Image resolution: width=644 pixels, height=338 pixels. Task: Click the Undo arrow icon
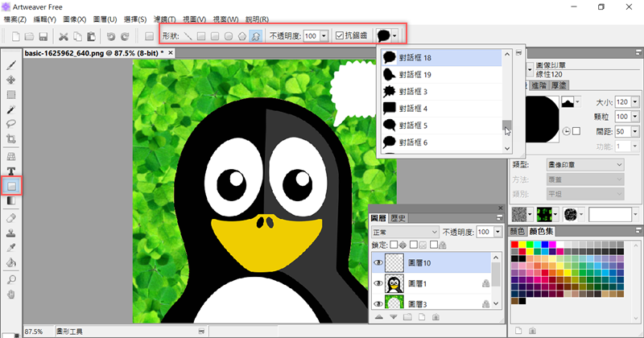tap(111, 35)
